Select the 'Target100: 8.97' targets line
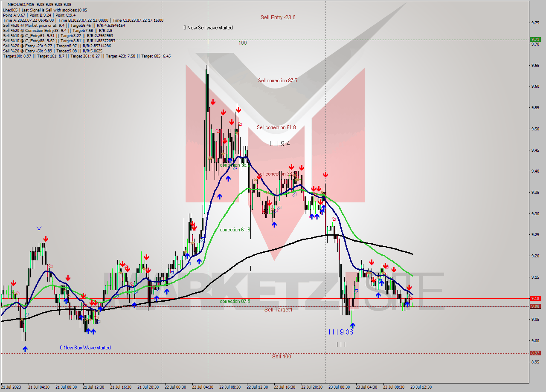 tap(87, 56)
